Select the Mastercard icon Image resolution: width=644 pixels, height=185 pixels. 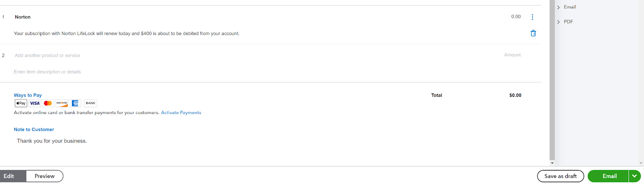pos(48,103)
